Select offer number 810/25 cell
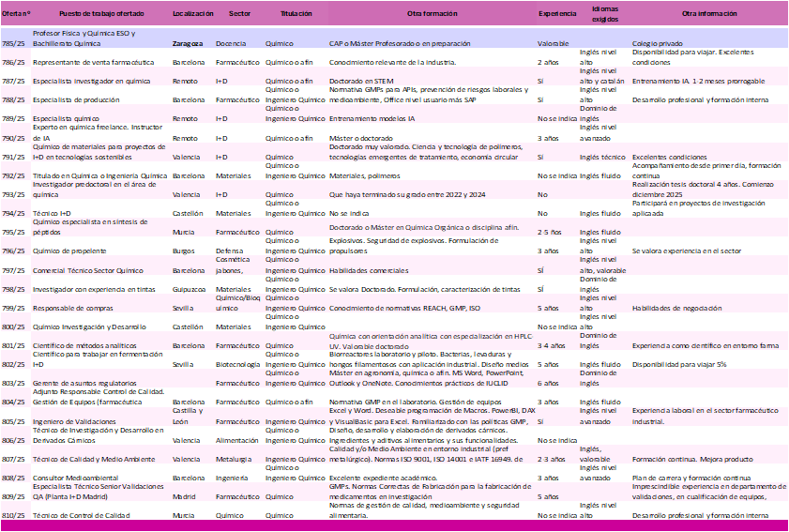This screenshot has height=532, width=789. [x=13, y=516]
